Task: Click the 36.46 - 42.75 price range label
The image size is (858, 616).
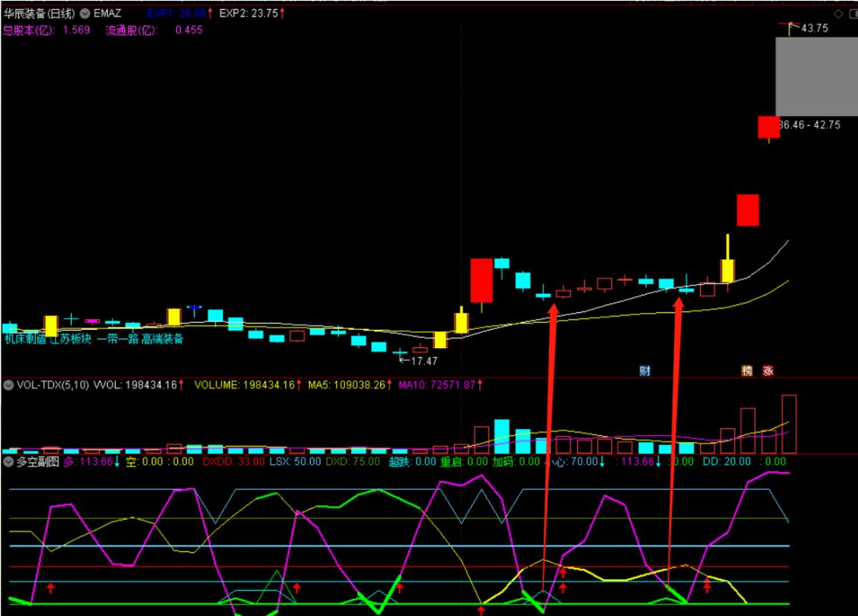Action: [x=810, y=124]
